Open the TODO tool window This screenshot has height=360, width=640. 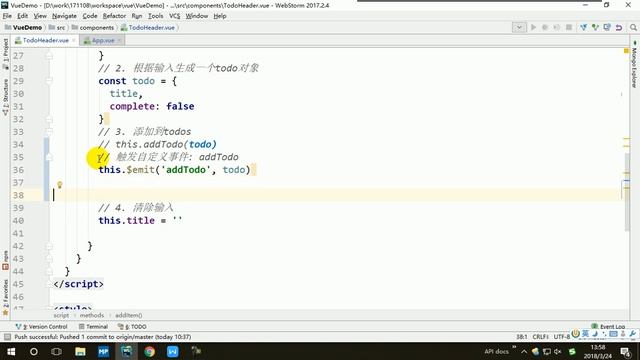(132, 327)
